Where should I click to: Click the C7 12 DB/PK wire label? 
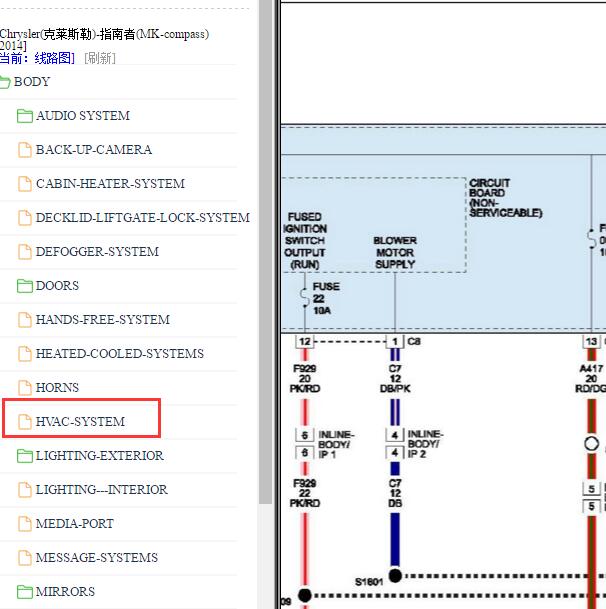pos(395,378)
